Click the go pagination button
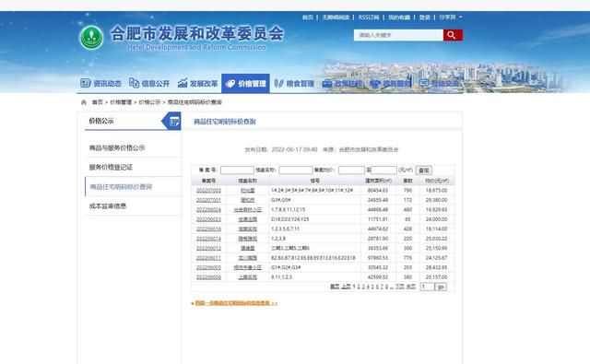Viewport: 590px width, 364px height. (441, 287)
